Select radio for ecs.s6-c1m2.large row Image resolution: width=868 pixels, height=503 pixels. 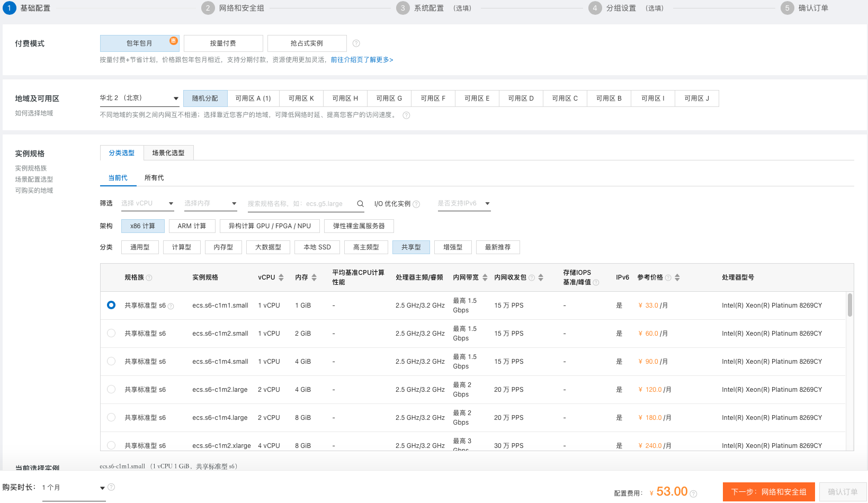coord(111,389)
